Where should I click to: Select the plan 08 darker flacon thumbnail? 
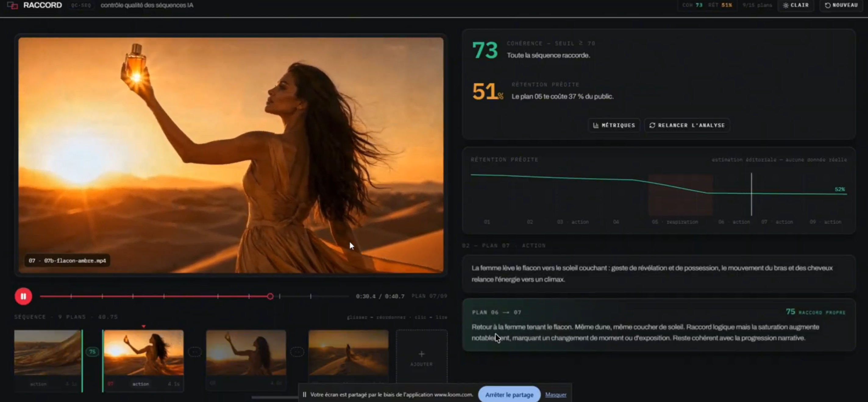click(246, 352)
